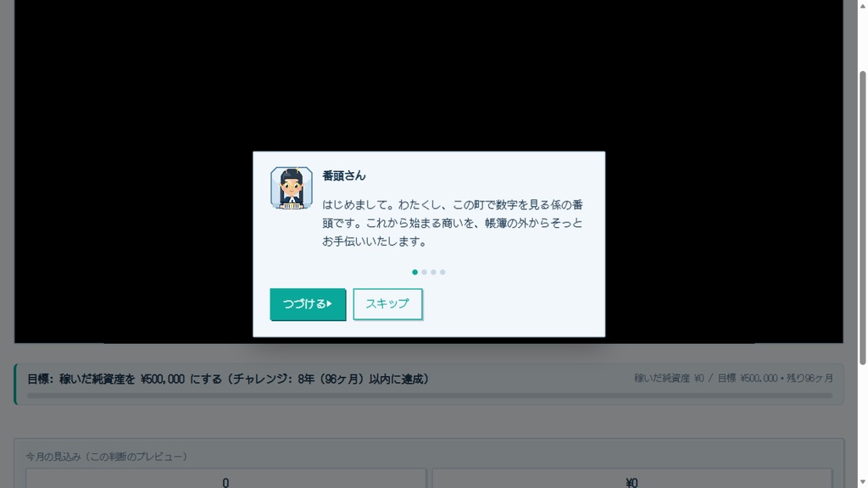Click the つづける button to continue

coord(308,304)
